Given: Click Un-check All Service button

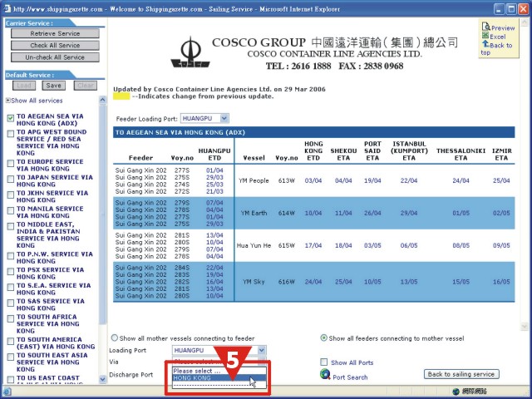Looking at the screenshot, I should [55, 57].
